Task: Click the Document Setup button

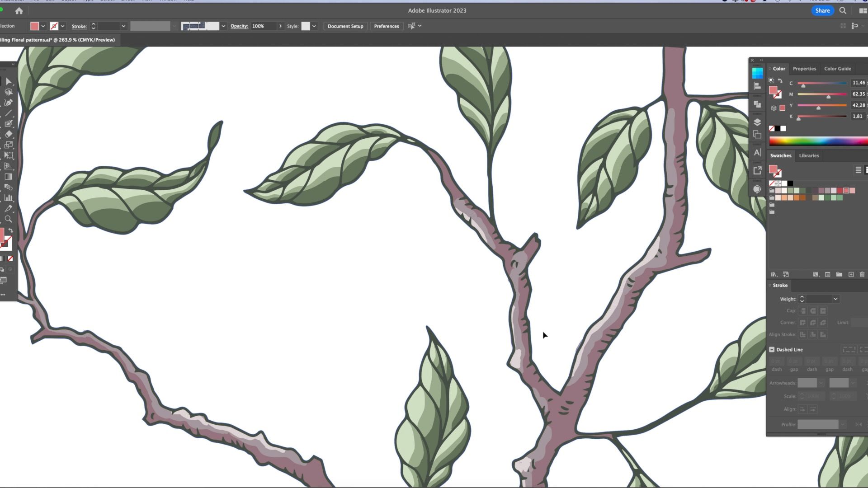Action: 345,26
